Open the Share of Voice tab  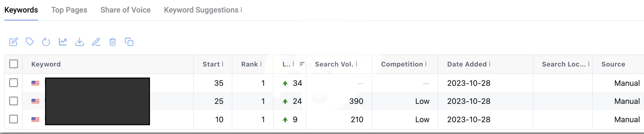[x=125, y=10]
